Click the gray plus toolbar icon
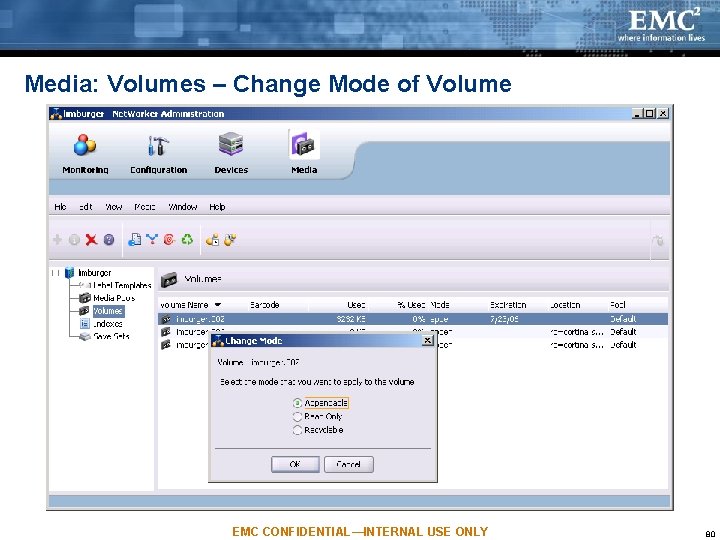 57,239
